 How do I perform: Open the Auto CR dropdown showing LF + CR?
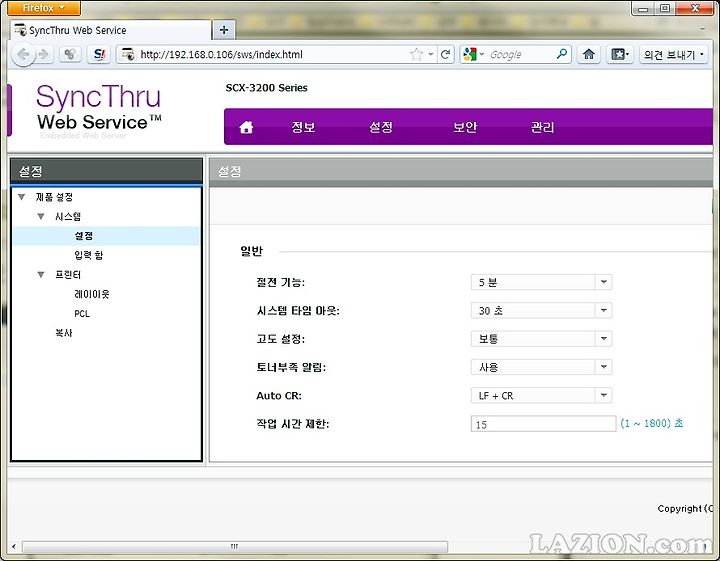pos(541,395)
